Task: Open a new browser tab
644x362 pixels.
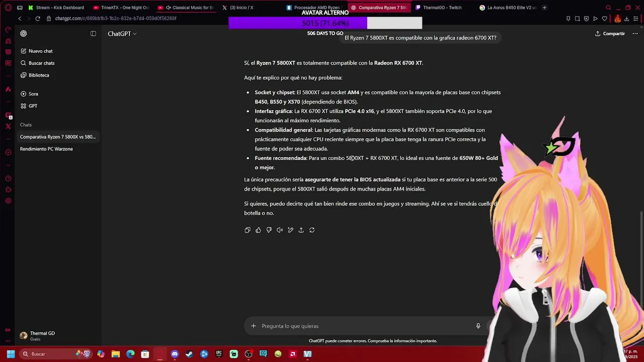Action: click(544, 8)
